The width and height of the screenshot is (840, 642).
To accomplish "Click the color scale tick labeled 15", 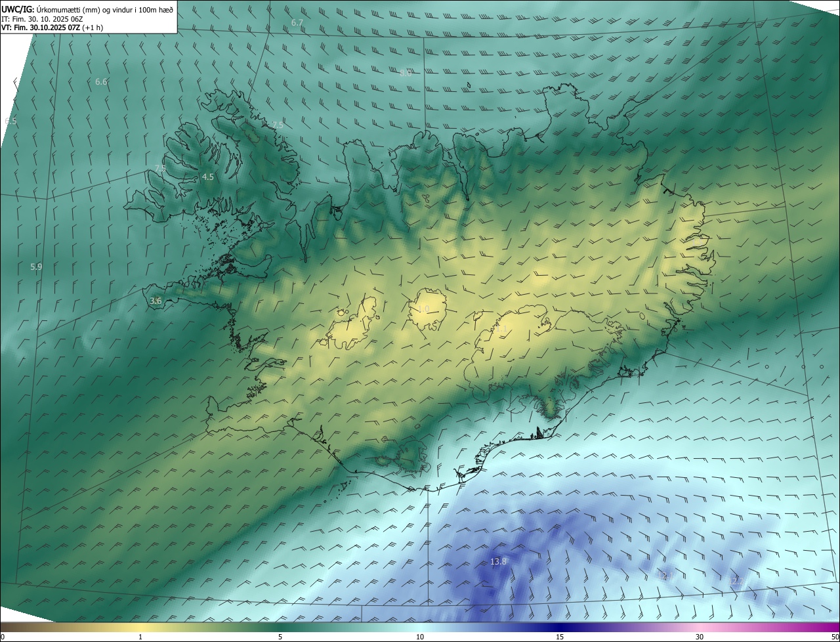I will click(x=560, y=637).
